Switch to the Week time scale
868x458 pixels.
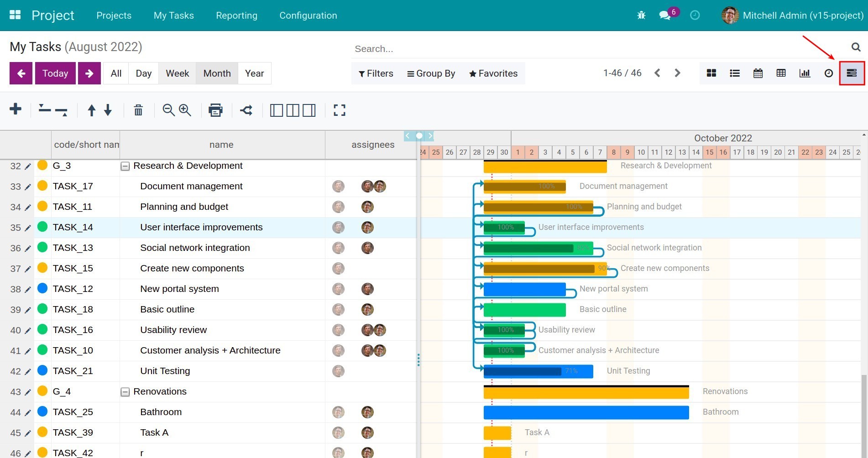coord(177,73)
